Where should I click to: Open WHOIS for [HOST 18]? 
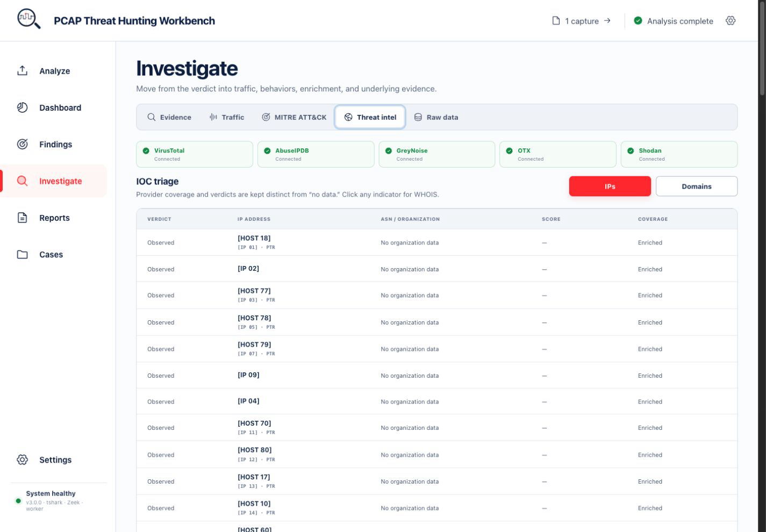coord(254,238)
